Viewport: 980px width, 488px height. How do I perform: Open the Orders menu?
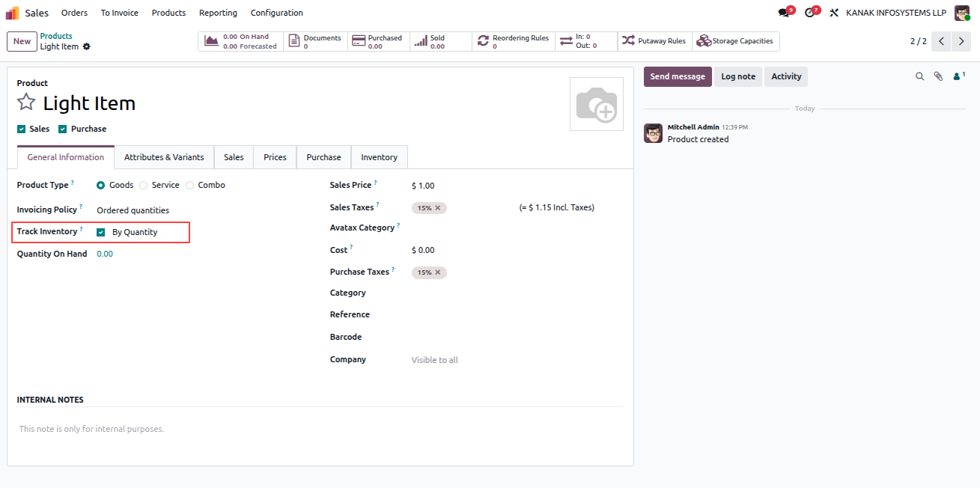(x=74, y=13)
